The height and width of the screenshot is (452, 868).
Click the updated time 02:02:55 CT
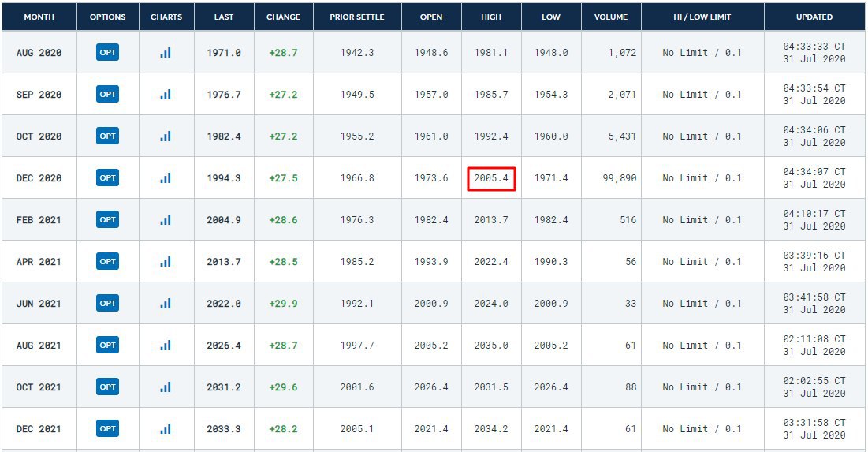(814, 381)
